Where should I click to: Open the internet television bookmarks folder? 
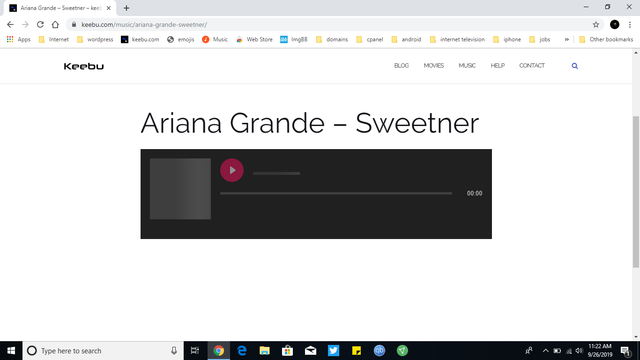pyautogui.click(x=457, y=40)
